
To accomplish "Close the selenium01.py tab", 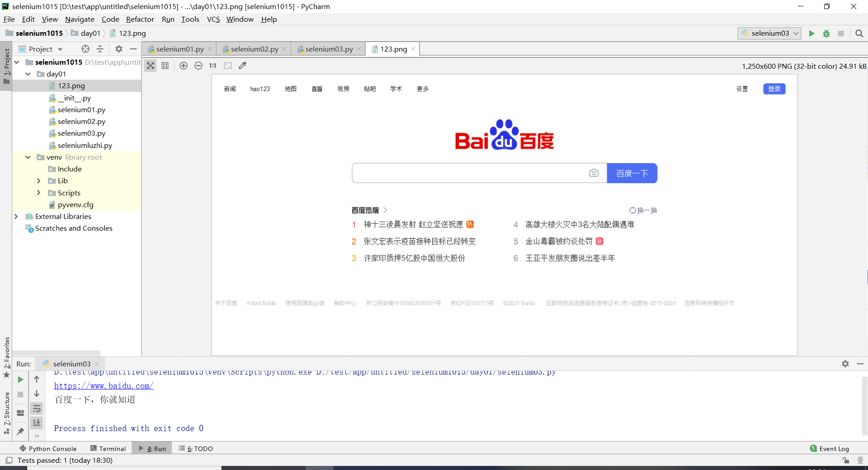I will pos(210,49).
